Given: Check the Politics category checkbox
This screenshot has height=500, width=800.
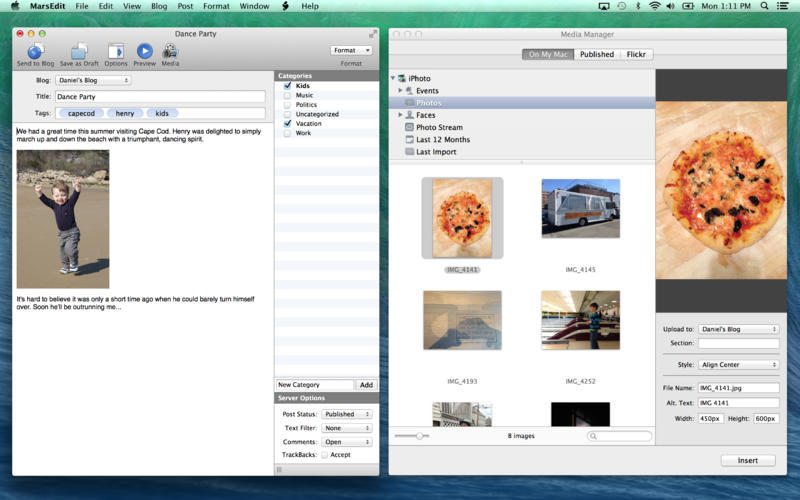Looking at the screenshot, I should [288, 105].
